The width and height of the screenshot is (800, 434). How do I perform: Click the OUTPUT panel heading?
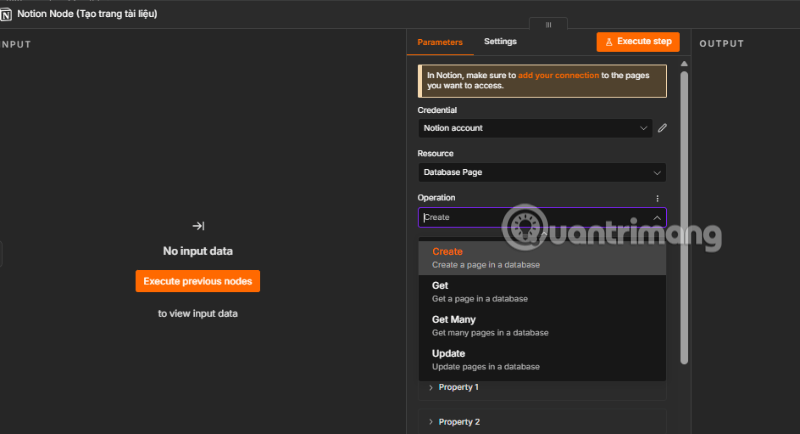pos(721,44)
